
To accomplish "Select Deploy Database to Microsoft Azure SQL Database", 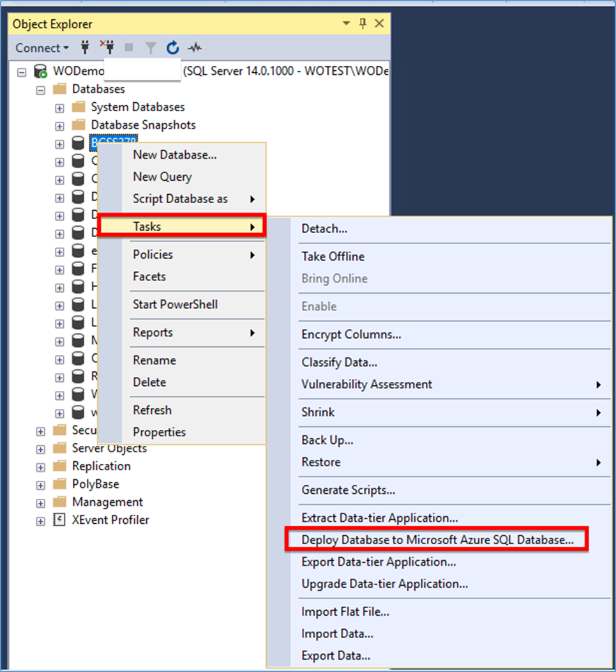I will (437, 538).
